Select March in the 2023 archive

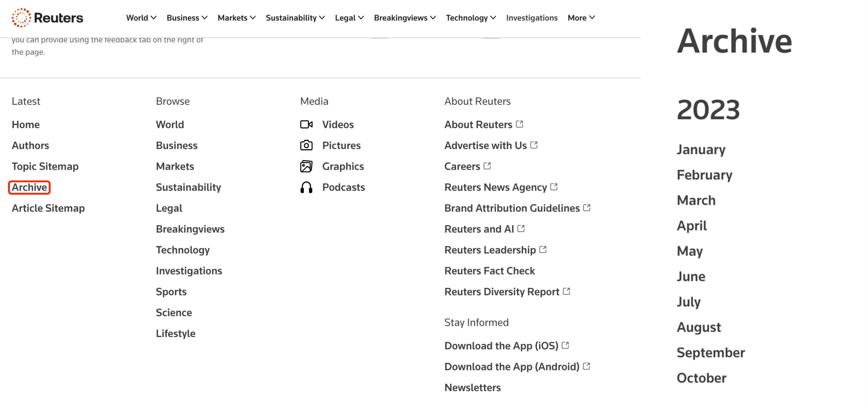[x=696, y=200]
